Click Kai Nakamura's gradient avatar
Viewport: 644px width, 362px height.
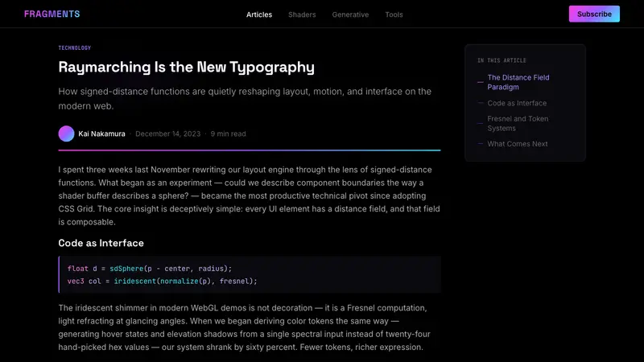(x=66, y=134)
